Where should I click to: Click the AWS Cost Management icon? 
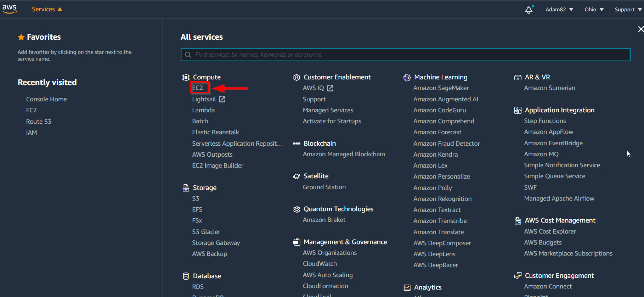[x=518, y=221]
